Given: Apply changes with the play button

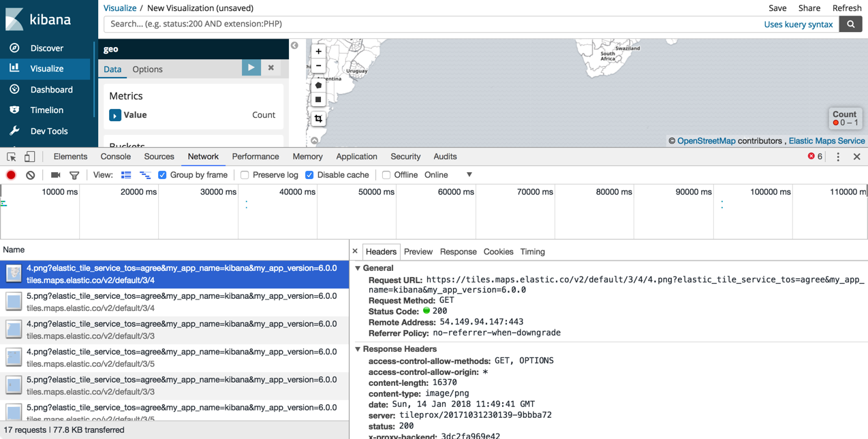Looking at the screenshot, I should coord(251,68).
